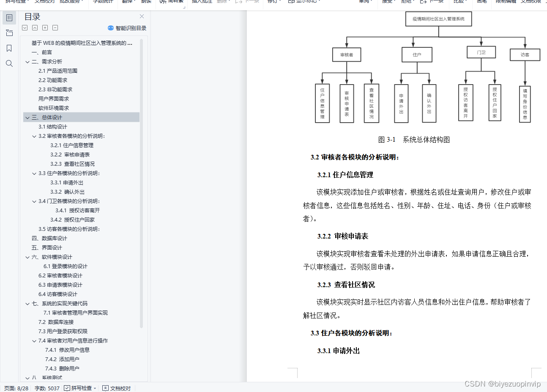This screenshot has height=392, width=547.
Task: Toggle 拼写检查 in the status bar
Action: [x=78, y=388]
